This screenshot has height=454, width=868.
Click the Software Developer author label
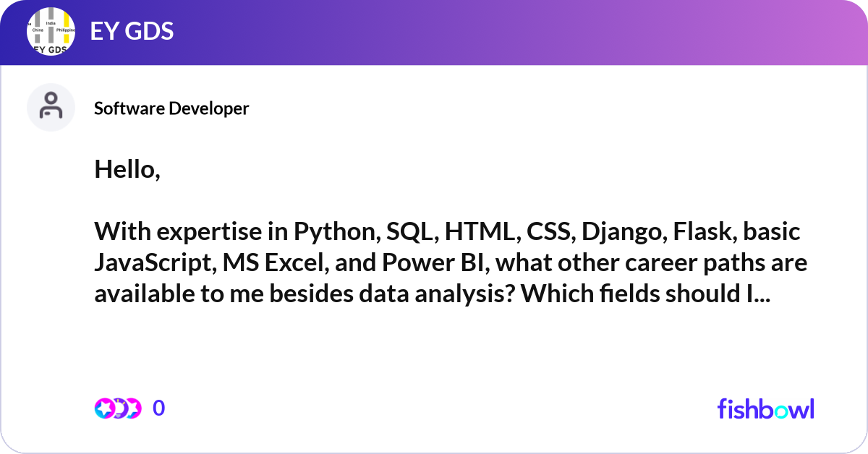(171, 108)
